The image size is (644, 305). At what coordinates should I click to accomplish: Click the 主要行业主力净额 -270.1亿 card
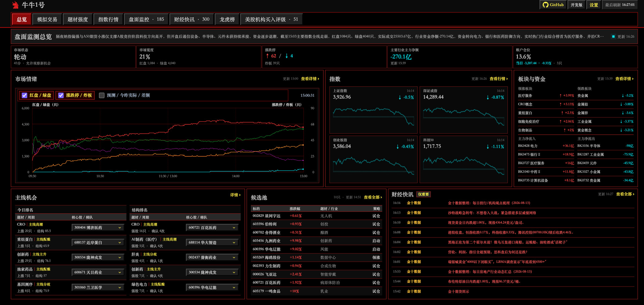pyautogui.click(x=449, y=57)
